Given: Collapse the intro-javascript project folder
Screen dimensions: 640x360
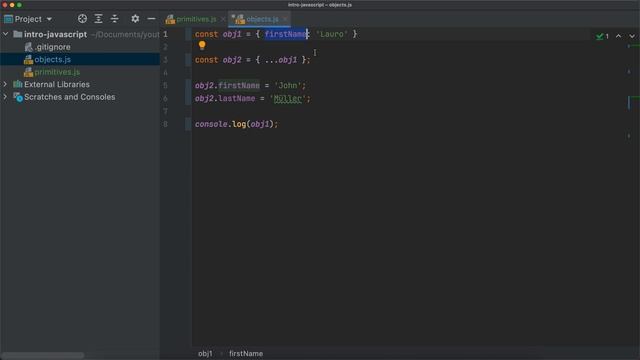Looking at the screenshot, I should click(6, 34).
